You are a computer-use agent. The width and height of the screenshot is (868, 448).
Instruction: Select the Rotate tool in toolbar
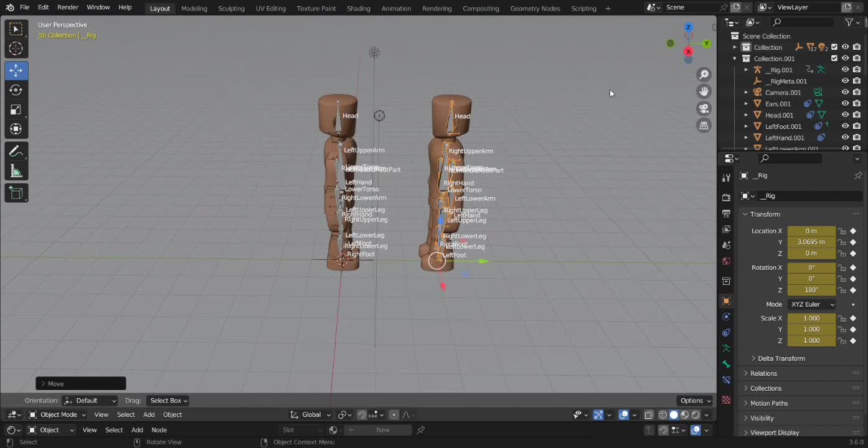pos(16,90)
